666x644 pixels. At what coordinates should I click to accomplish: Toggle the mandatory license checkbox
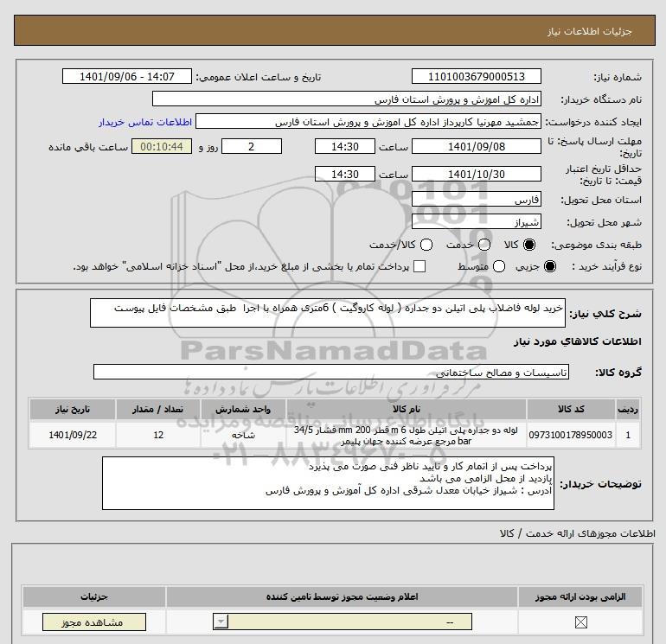click(580, 622)
